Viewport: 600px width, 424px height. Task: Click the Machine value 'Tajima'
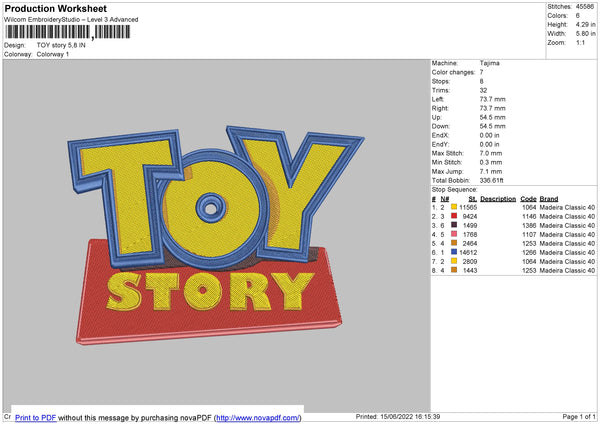pyautogui.click(x=489, y=63)
